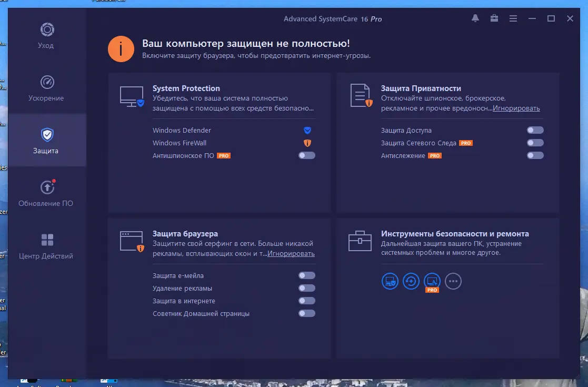Select the Защита sidebar tab
The width and height of the screenshot is (588, 387).
coord(46,140)
